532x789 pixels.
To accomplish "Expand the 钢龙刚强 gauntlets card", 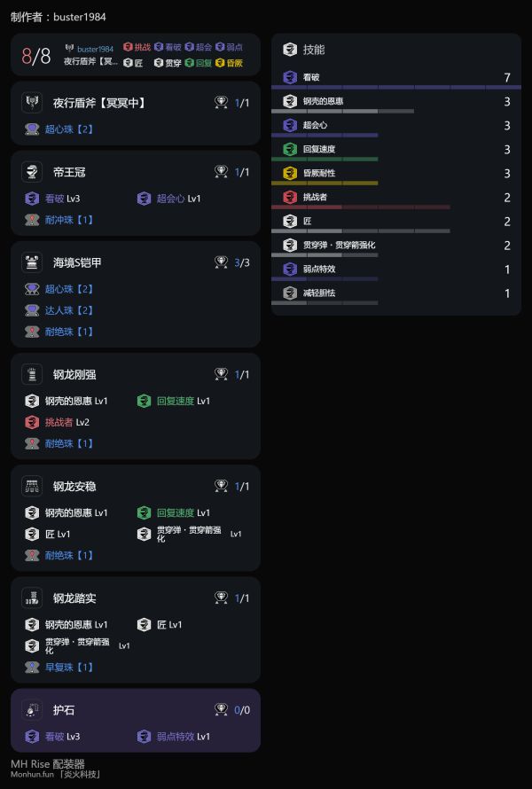I will pyautogui.click(x=136, y=374).
